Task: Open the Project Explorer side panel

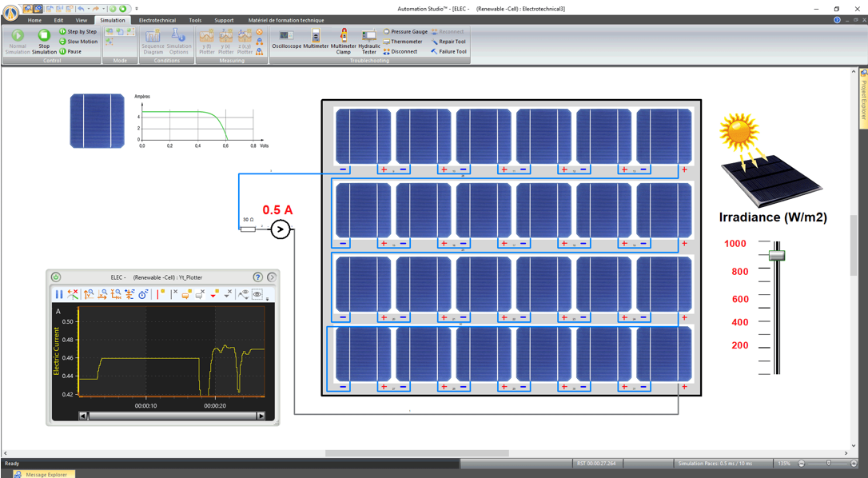Action: (x=863, y=100)
